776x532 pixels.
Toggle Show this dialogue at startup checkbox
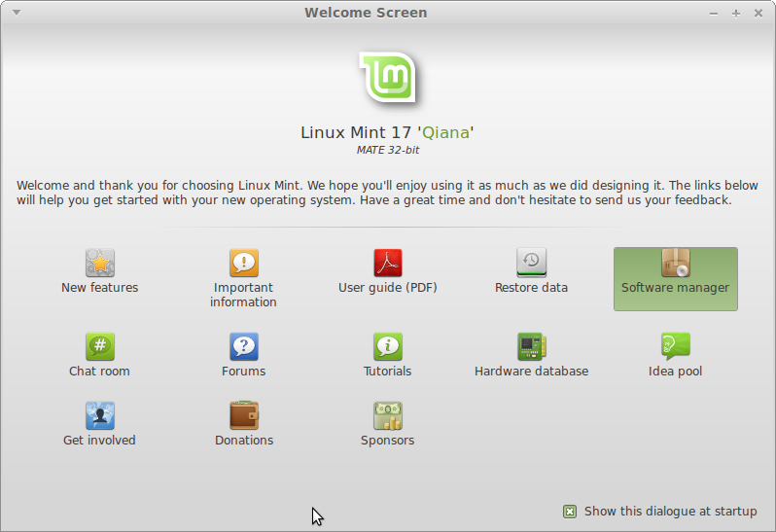570,512
